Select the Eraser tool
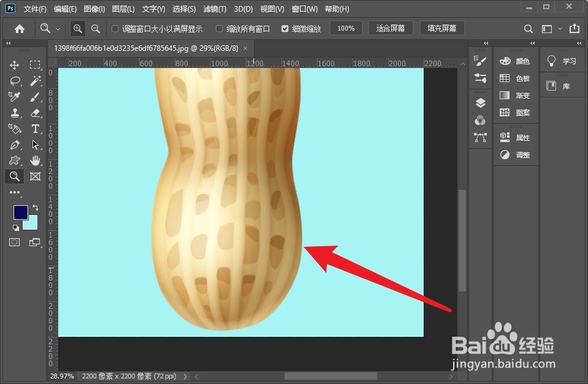Screen dimensions: 588x384 pos(35,113)
